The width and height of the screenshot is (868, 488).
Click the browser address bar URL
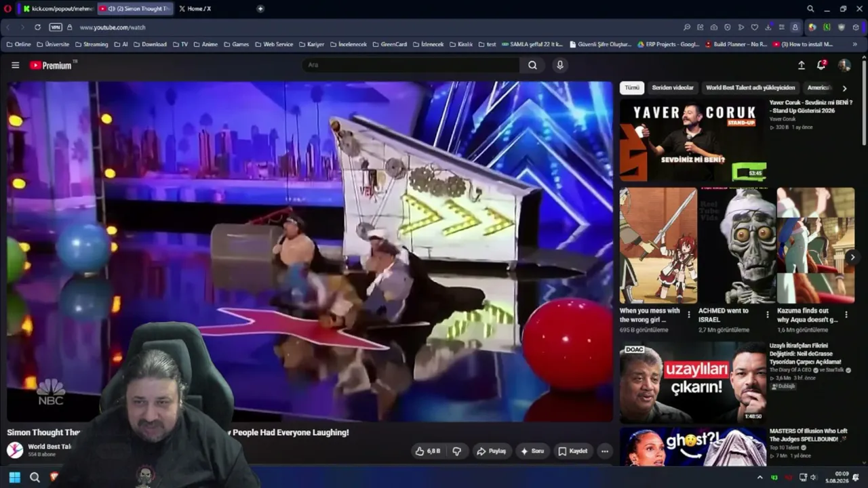point(113,27)
